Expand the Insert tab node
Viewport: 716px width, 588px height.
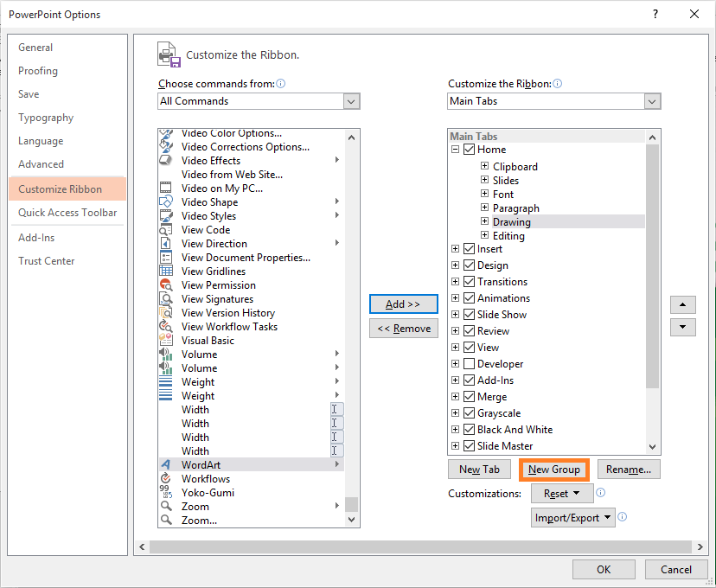[456, 248]
